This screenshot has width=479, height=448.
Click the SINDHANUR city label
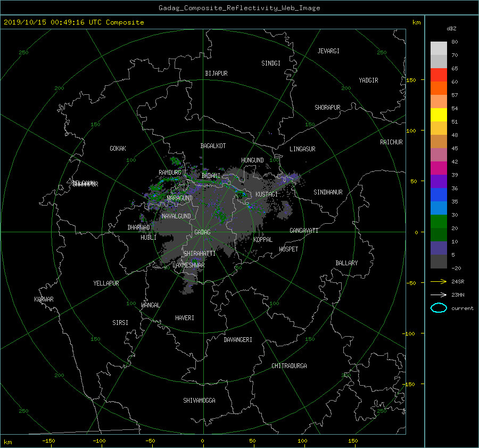click(x=328, y=192)
